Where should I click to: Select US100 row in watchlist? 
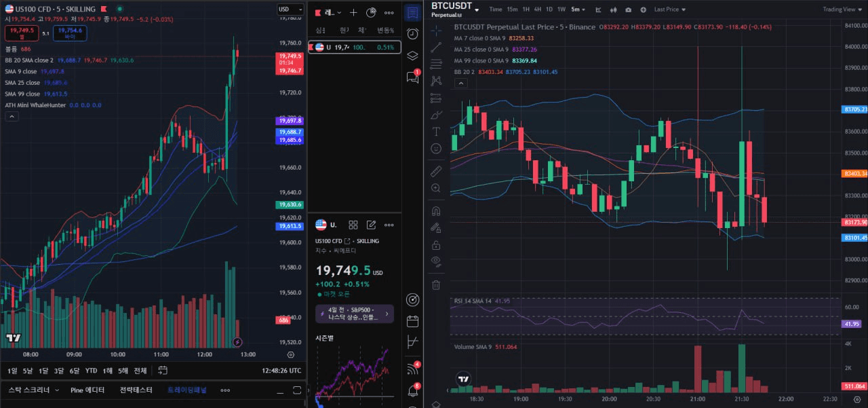(355, 48)
